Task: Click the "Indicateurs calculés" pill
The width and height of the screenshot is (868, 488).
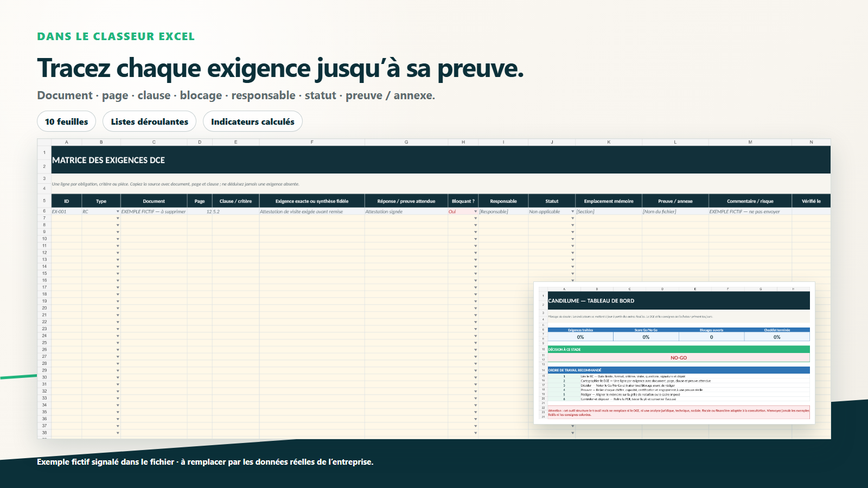Action: click(253, 121)
